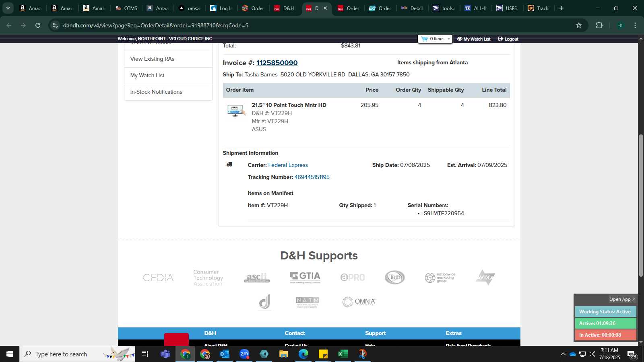This screenshot has width=644, height=362.
Task: Open Task View from the taskbar
Action: (x=145, y=354)
